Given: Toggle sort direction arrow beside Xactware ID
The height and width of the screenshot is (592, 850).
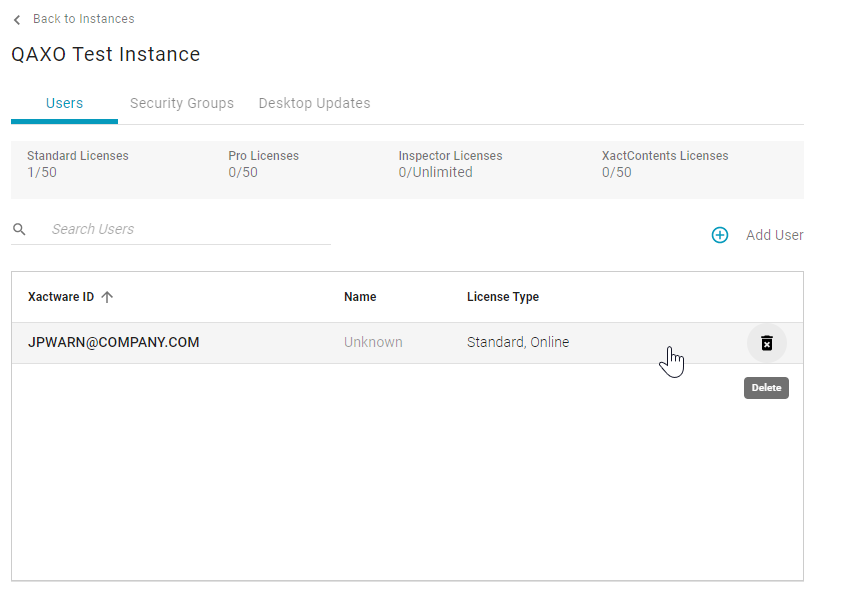Looking at the screenshot, I should (x=107, y=297).
